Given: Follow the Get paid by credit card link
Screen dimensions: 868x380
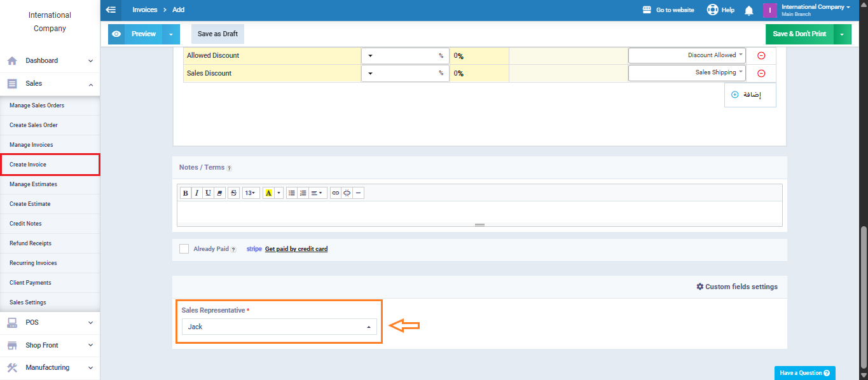Looking at the screenshot, I should (296, 249).
